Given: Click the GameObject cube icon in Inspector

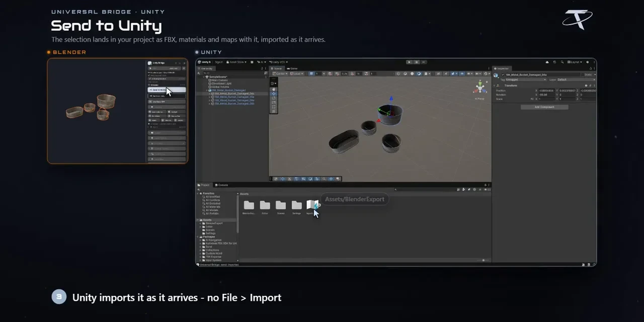Looking at the screenshot, I should coord(496,75).
